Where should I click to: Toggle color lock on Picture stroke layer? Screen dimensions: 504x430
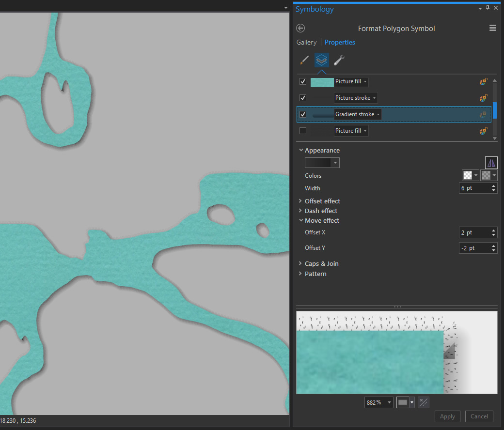pyautogui.click(x=483, y=98)
